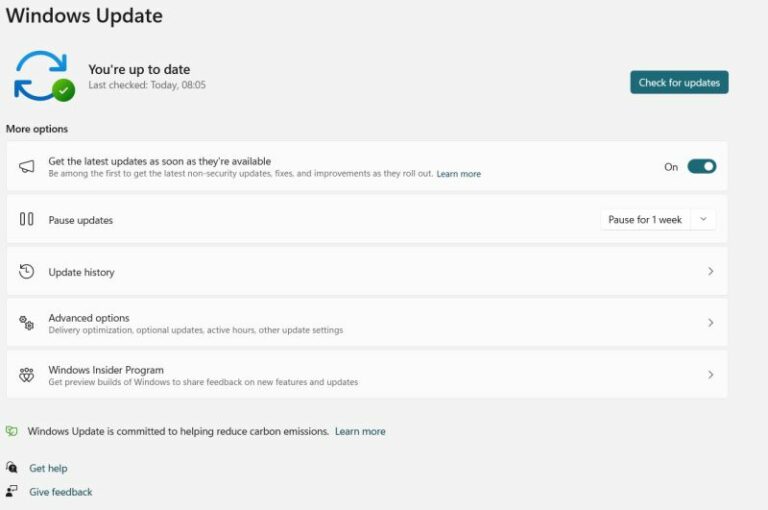The image size is (768, 510).
Task: Open the Get help link
Action: pyautogui.click(x=48, y=468)
